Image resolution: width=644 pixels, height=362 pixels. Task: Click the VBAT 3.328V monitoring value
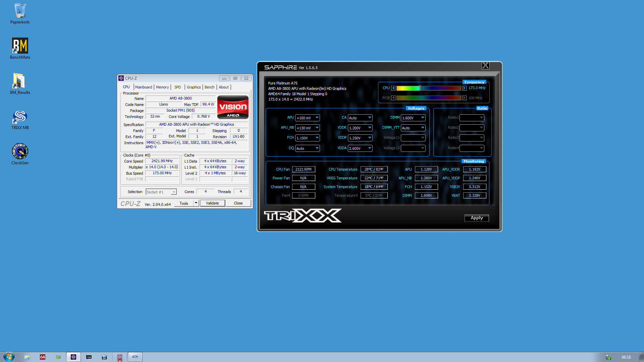click(x=475, y=195)
